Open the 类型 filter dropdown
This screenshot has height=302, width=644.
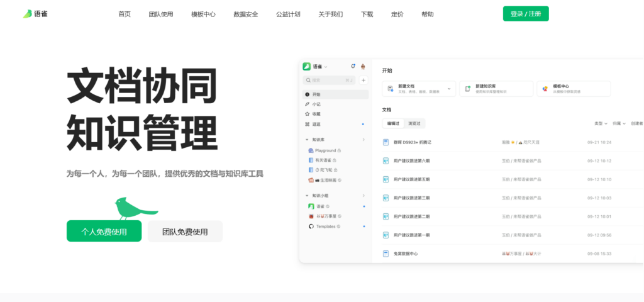[601, 123]
